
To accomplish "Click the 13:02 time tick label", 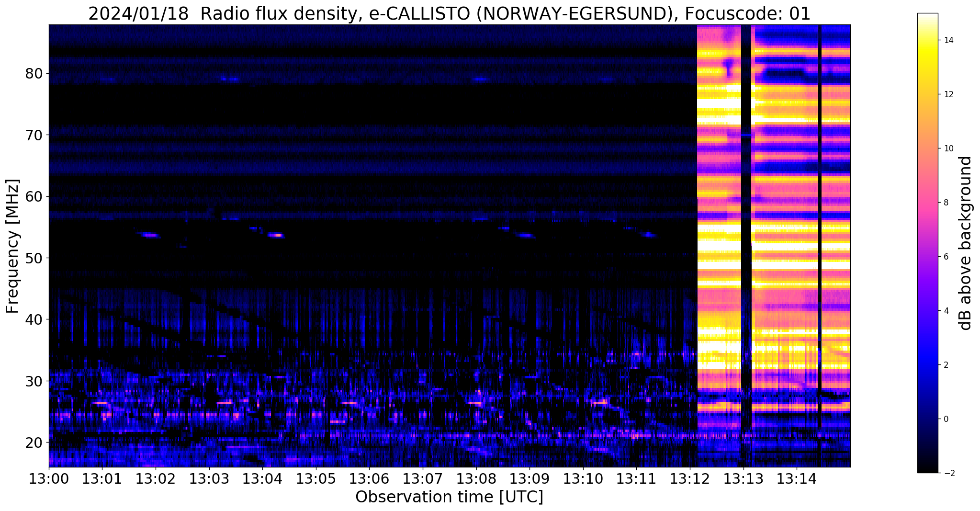I will click(x=156, y=478).
